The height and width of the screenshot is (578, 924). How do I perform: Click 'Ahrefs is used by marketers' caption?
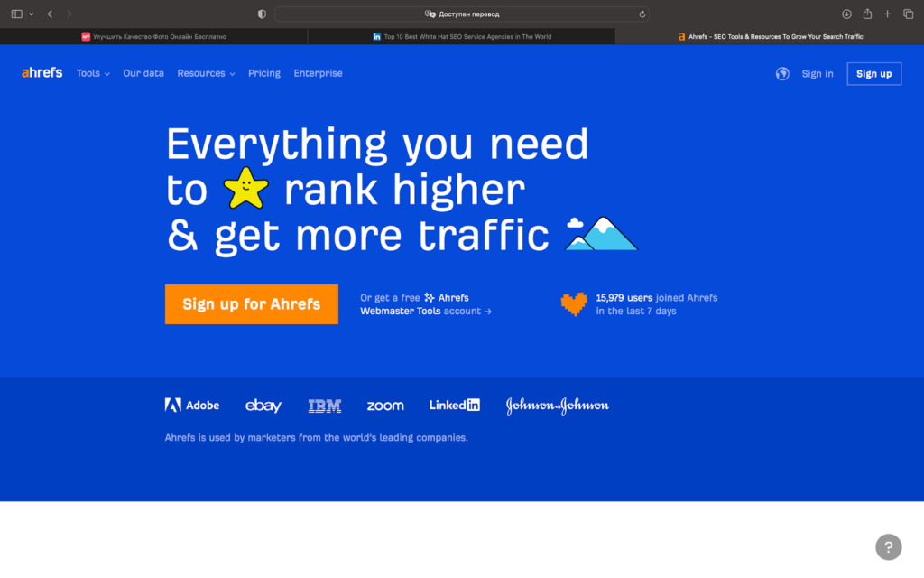[316, 438]
